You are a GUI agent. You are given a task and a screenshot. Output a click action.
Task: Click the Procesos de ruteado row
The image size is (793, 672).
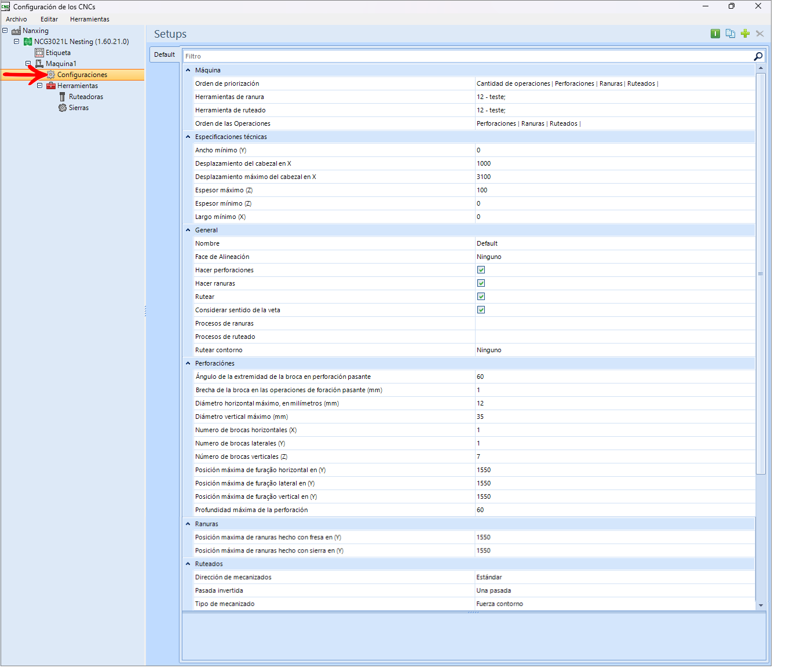(474, 337)
